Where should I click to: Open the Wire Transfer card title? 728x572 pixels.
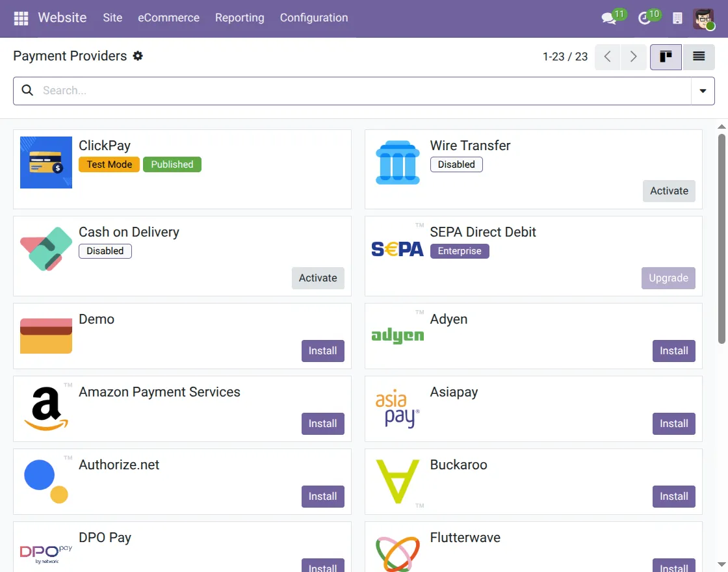(x=470, y=146)
